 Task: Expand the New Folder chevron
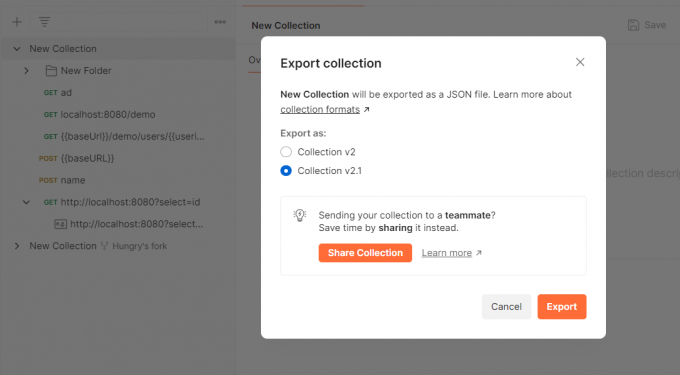[26, 71]
